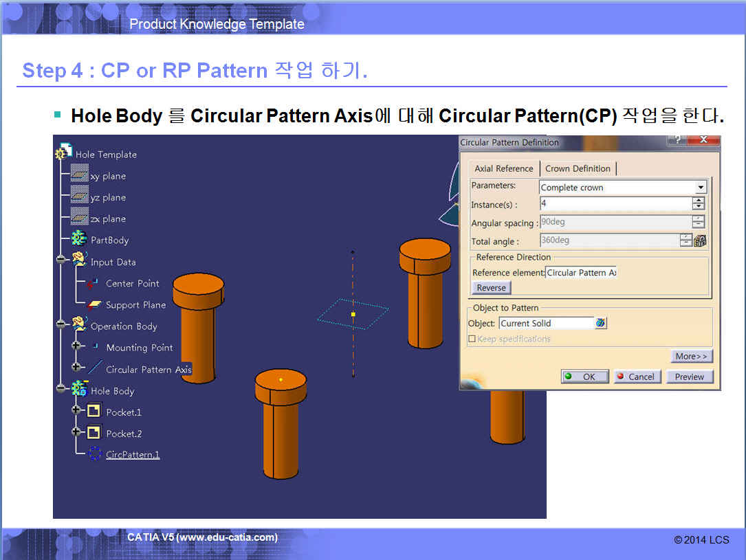This screenshot has width=746, height=560.
Task: Click the Cancel button
Action: (637, 377)
